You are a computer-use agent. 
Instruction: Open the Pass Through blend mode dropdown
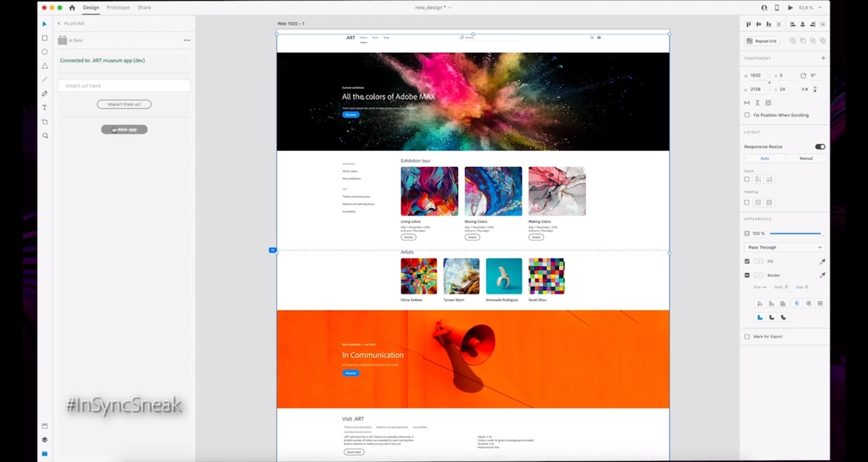pos(785,247)
